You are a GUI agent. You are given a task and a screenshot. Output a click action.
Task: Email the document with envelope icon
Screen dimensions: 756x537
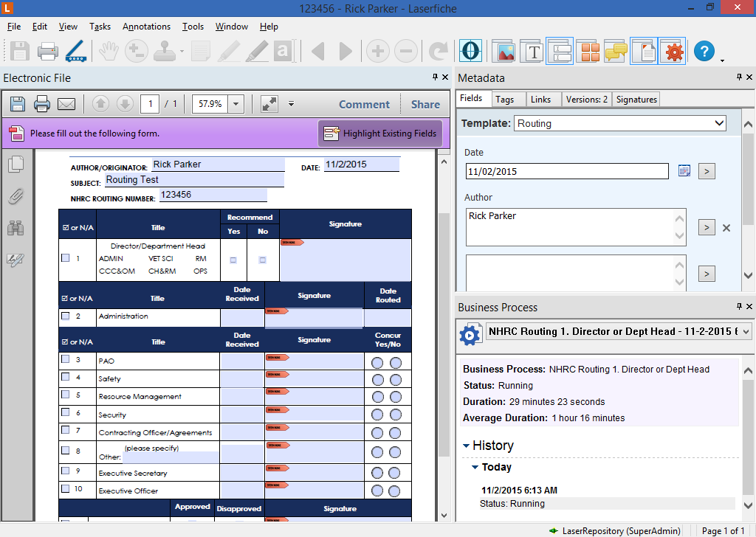66,103
